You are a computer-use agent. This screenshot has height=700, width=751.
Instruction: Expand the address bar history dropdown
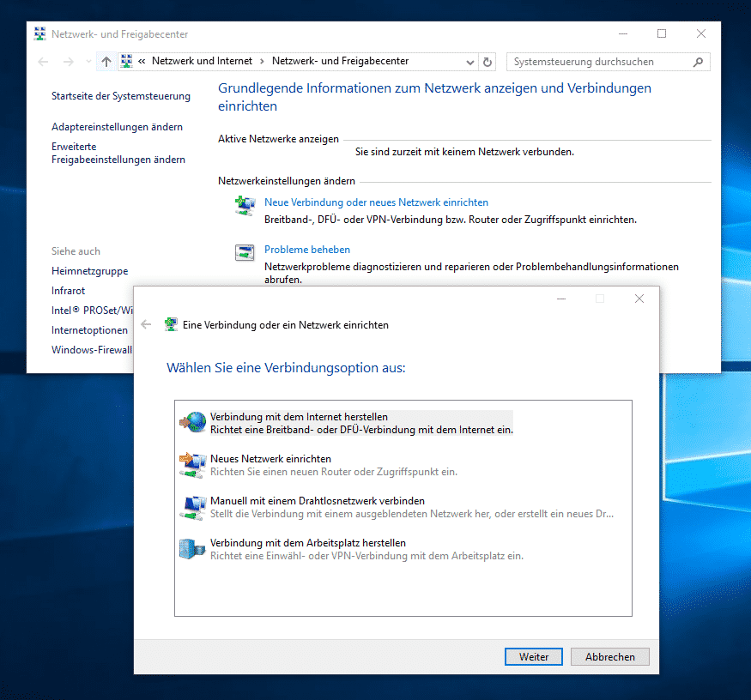[x=470, y=63]
